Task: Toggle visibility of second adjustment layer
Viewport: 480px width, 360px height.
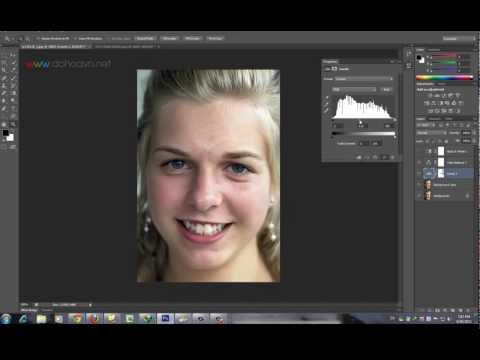Action: (419, 163)
